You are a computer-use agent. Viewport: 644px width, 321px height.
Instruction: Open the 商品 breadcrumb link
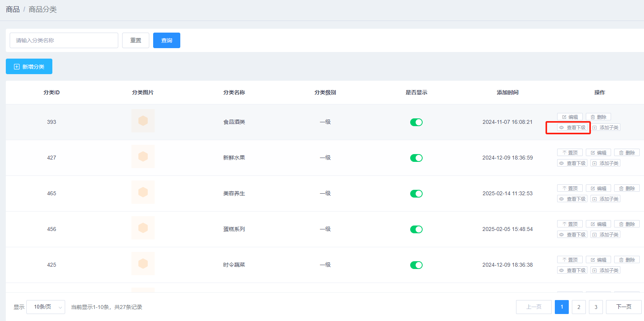click(12, 9)
